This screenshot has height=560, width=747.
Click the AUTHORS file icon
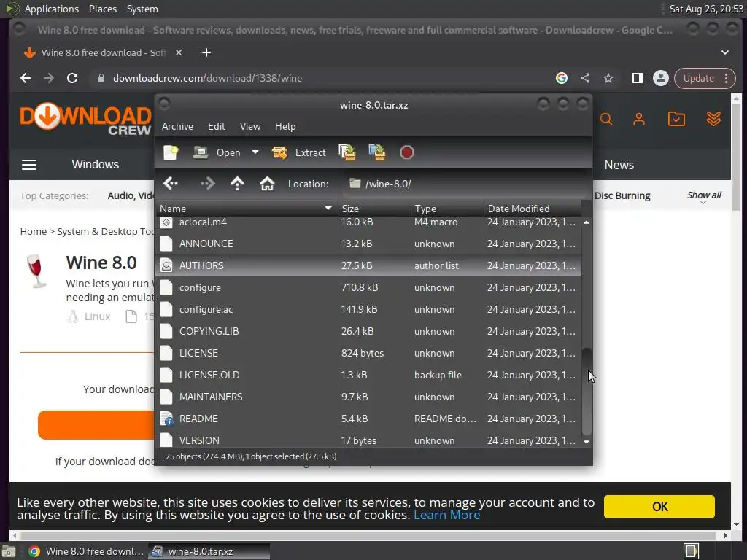coord(166,265)
